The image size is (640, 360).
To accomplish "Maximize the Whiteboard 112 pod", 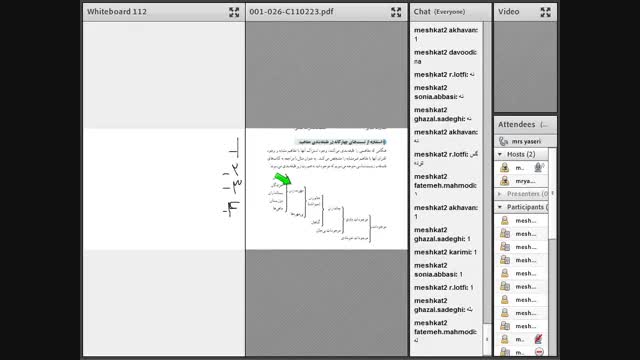I will [234, 12].
